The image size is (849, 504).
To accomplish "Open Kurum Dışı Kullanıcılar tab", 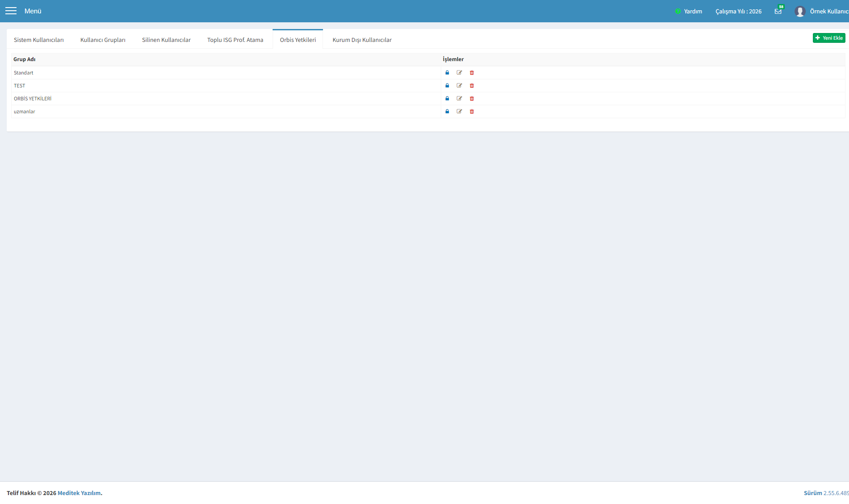I will (362, 40).
